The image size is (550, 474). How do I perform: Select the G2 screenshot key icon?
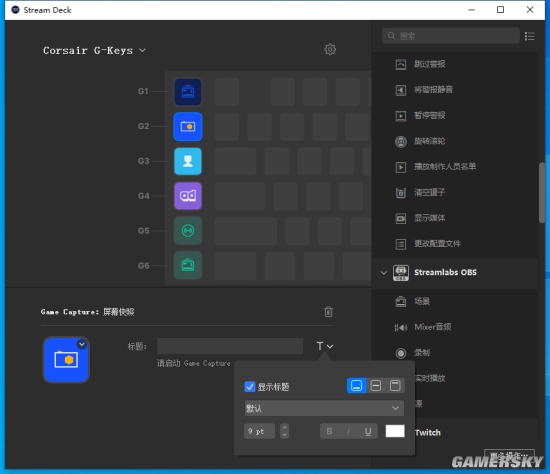[x=188, y=126]
